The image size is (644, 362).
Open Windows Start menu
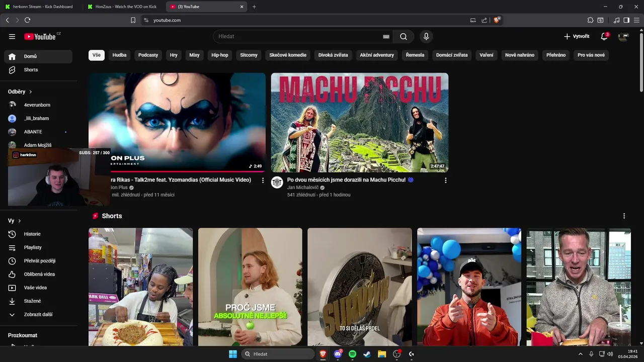[x=233, y=354]
